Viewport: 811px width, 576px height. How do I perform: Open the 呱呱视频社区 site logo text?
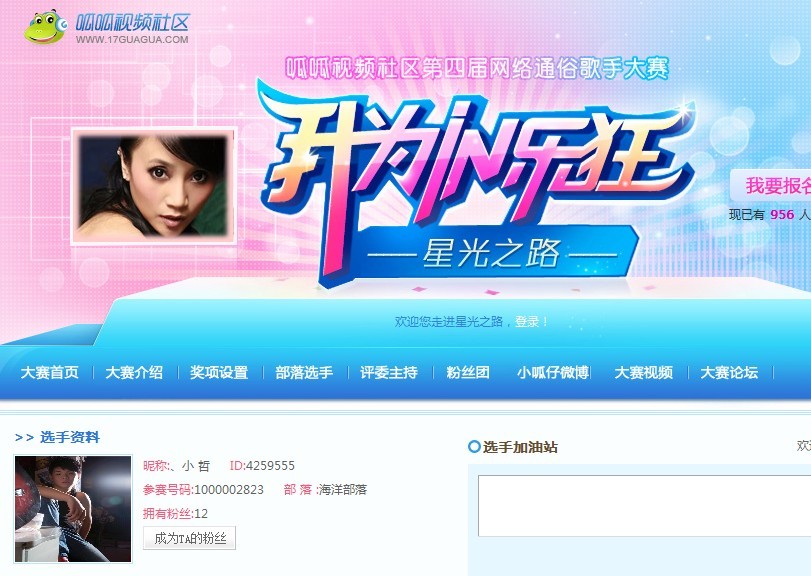(132, 23)
